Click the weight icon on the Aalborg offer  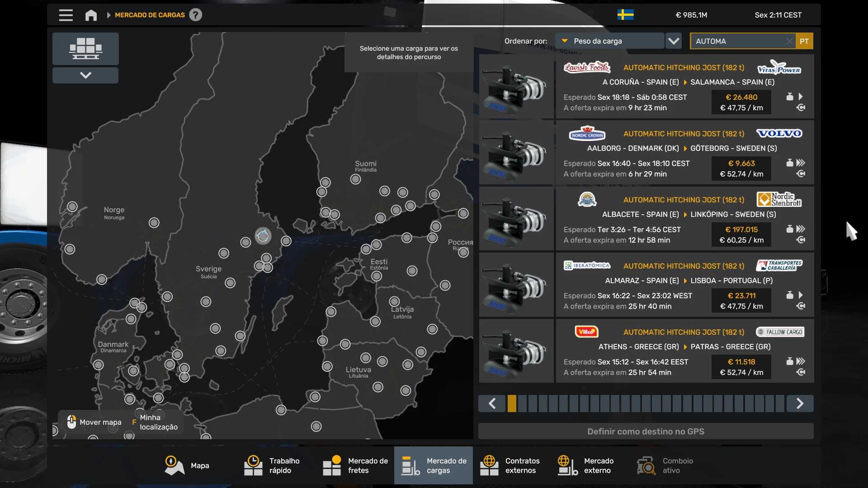click(x=789, y=163)
